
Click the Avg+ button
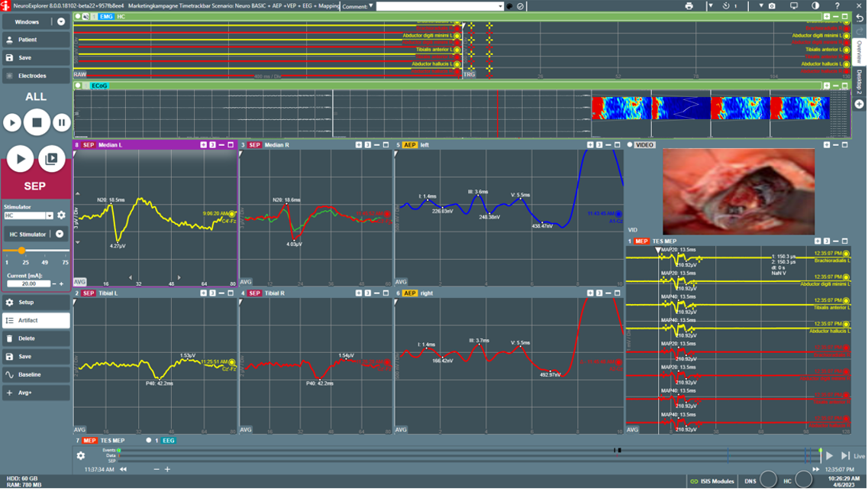pyautogui.click(x=36, y=393)
